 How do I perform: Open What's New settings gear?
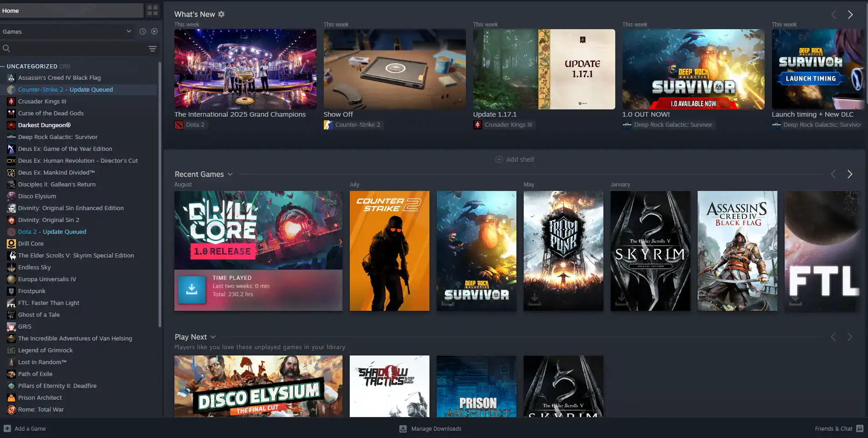(221, 14)
